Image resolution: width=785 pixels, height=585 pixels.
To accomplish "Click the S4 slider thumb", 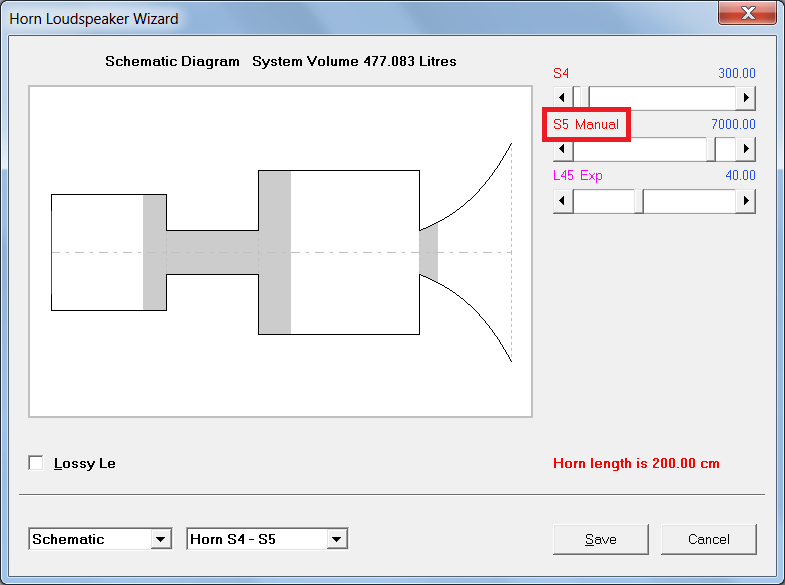I will (584, 98).
